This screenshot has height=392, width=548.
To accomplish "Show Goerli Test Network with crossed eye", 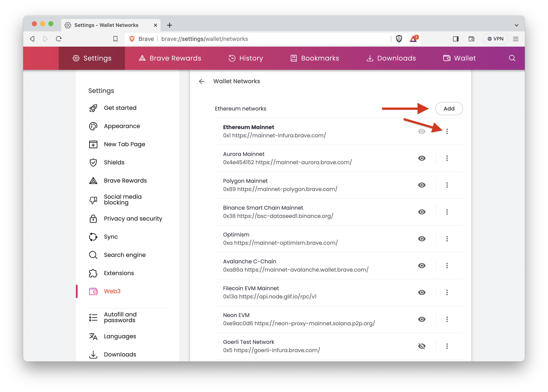I will tap(422, 346).
